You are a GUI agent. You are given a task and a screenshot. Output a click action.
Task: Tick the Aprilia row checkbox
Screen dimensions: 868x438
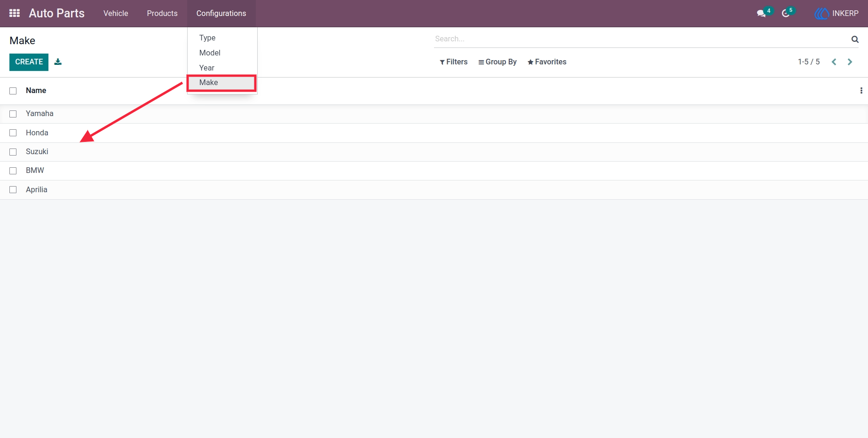13,190
